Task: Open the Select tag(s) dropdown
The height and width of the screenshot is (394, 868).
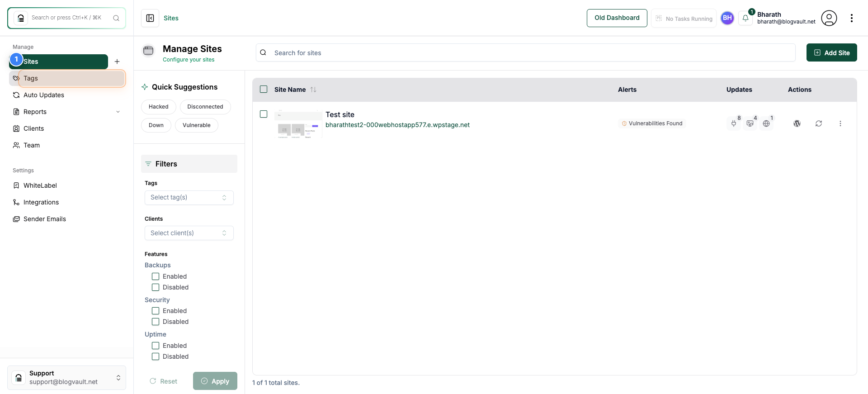Action: click(x=189, y=198)
